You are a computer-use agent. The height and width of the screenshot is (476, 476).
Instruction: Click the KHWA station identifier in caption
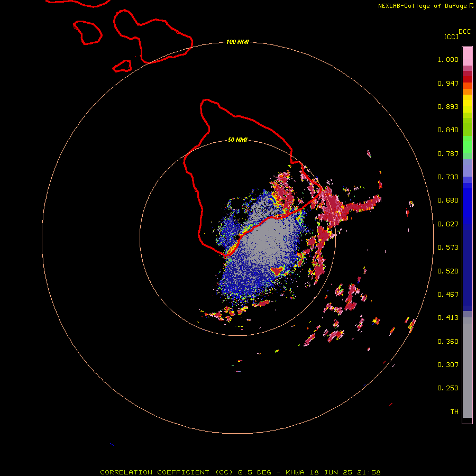click(x=295, y=472)
